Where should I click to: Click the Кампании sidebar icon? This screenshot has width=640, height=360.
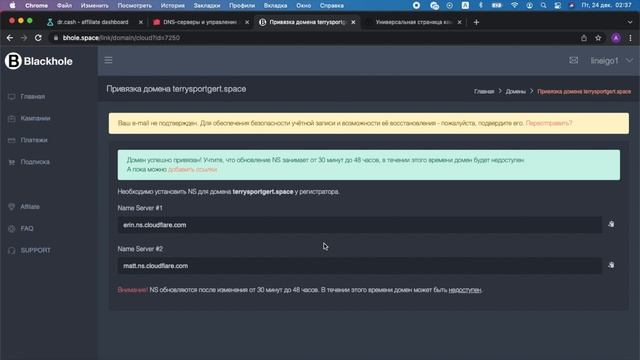(11, 118)
